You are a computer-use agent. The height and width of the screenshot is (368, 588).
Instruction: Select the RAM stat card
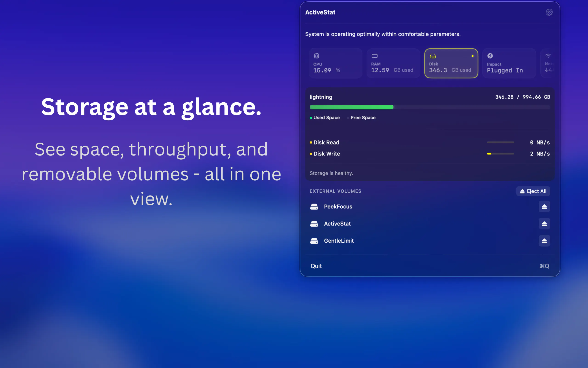[393, 63]
